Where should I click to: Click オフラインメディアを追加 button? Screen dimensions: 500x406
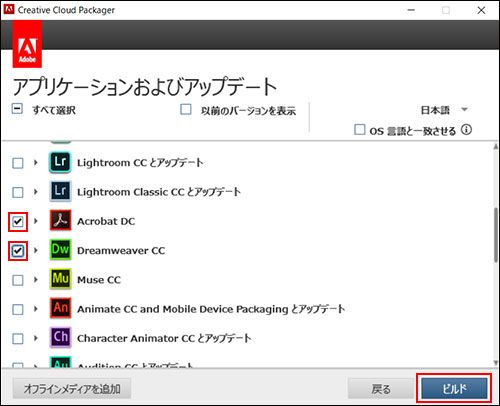72,389
